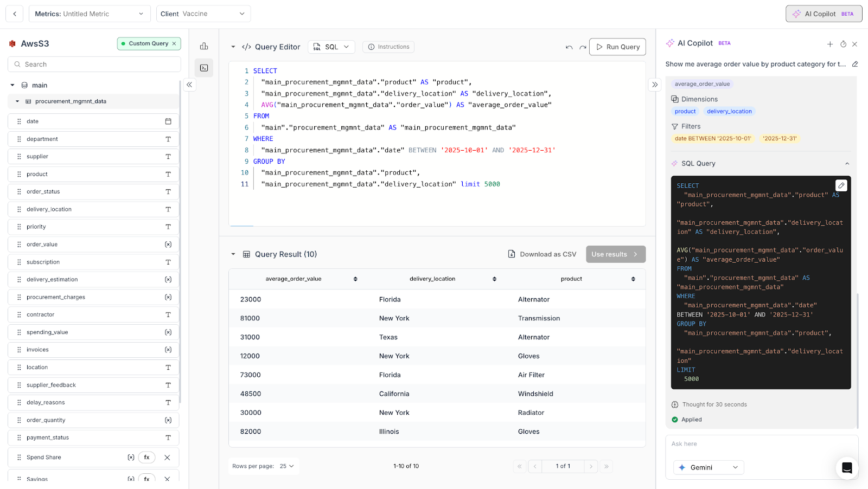Viewport: 868px width, 489px height.
Task: Go to first page of results
Action: click(x=520, y=466)
